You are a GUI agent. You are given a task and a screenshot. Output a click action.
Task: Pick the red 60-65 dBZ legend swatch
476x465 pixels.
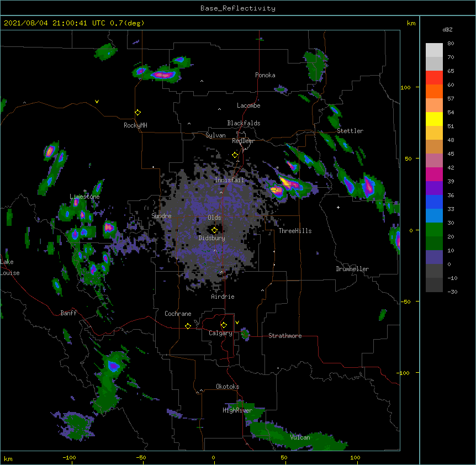pos(434,78)
